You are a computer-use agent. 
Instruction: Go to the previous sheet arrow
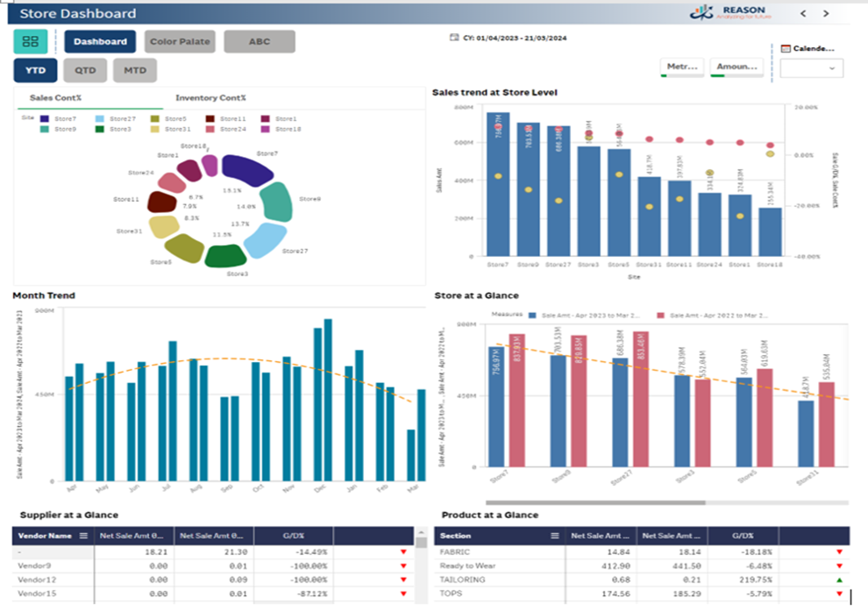click(803, 13)
